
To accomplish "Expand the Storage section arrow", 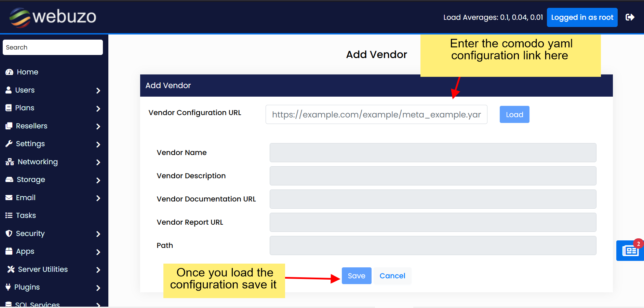I will [x=98, y=180].
